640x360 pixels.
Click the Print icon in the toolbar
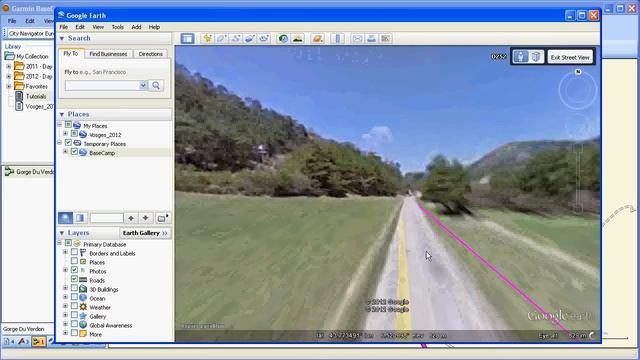pyautogui.click(x=371, y=38)
